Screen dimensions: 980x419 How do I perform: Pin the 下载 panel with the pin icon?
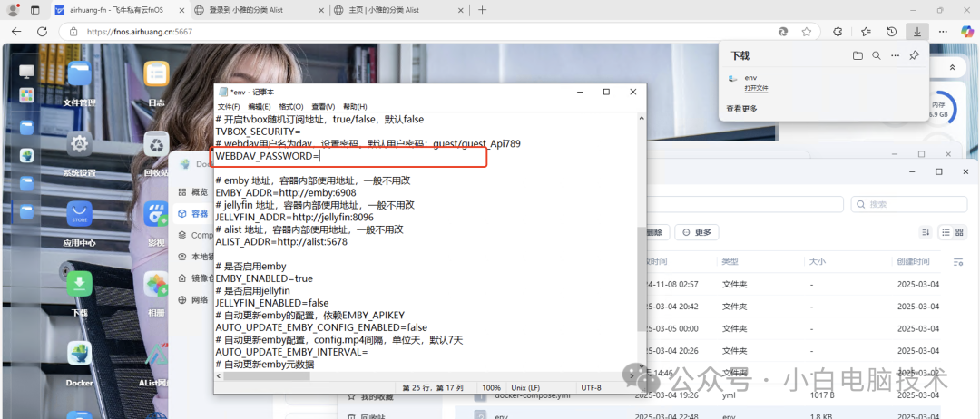914,55
